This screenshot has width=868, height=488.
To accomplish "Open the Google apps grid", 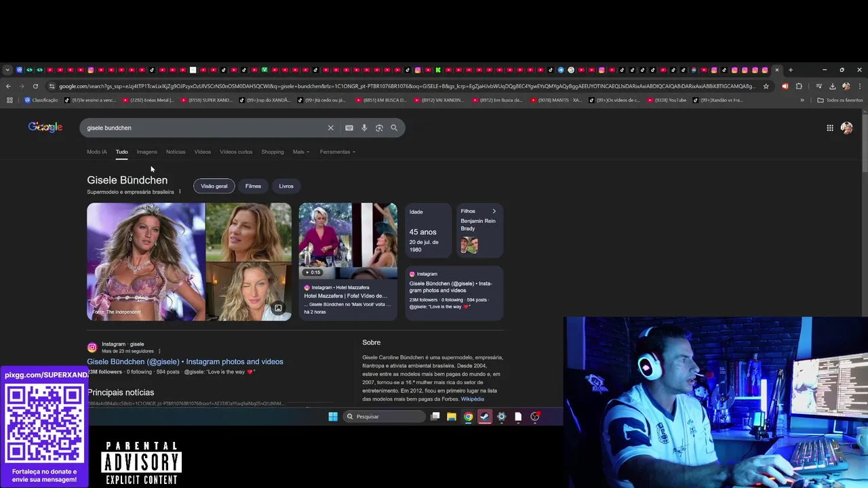I will pyautogui.click(x=830, y=128).
